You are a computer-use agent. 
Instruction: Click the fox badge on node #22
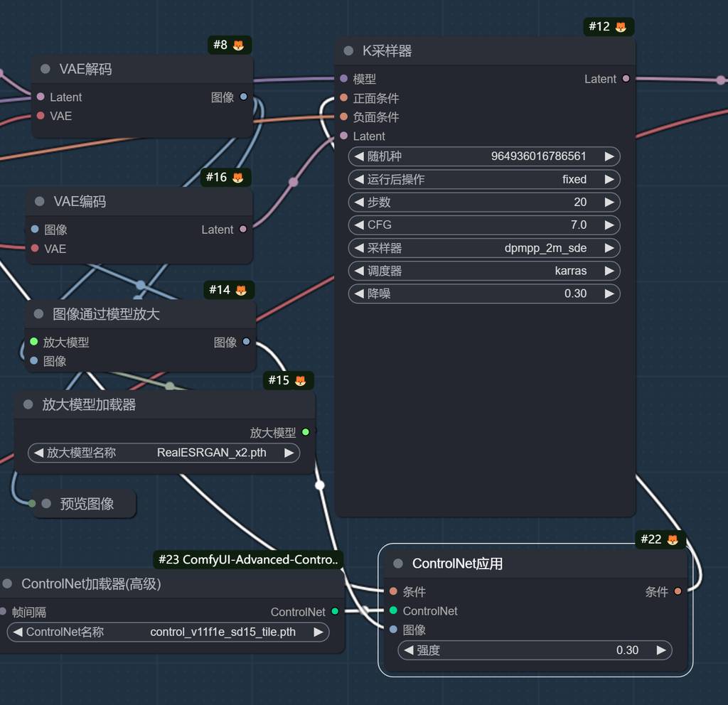pos(672,540)
